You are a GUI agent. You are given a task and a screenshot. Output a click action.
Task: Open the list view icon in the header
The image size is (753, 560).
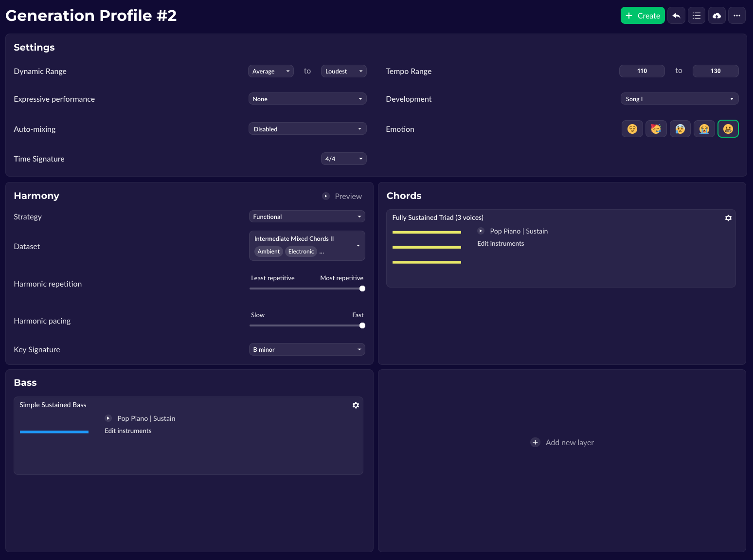[x=697, y=16]
